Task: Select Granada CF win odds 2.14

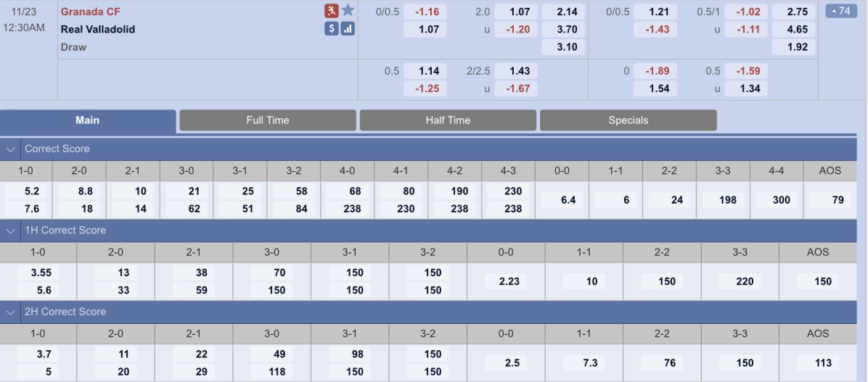Action: 563,12
